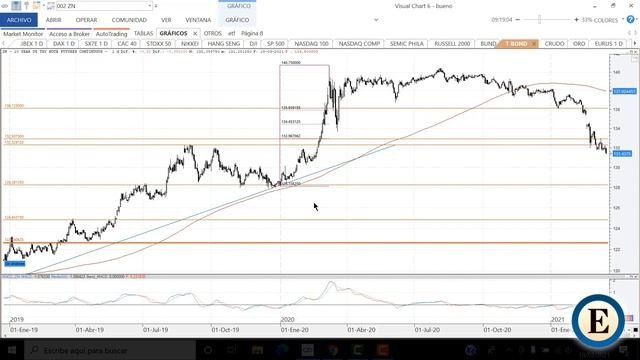
Task: Switch to AutoTrading workspace
Action: point(111,33)
